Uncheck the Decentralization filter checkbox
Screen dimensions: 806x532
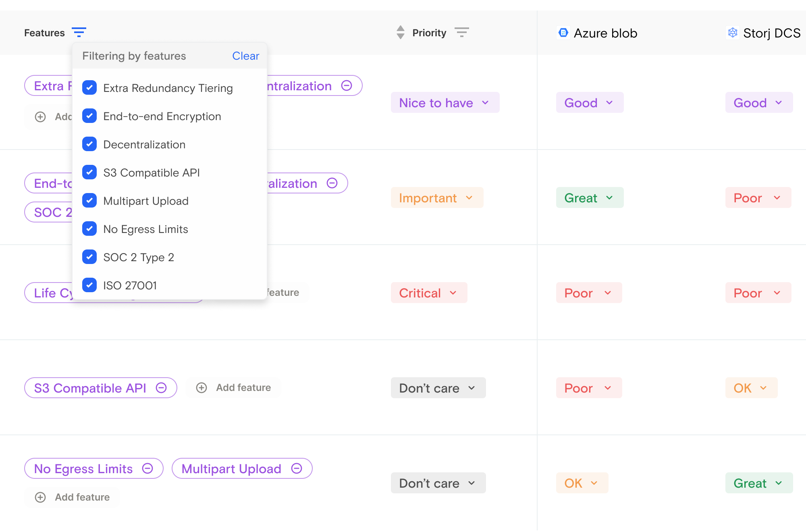pyautogui.click(x=89, y=144)
